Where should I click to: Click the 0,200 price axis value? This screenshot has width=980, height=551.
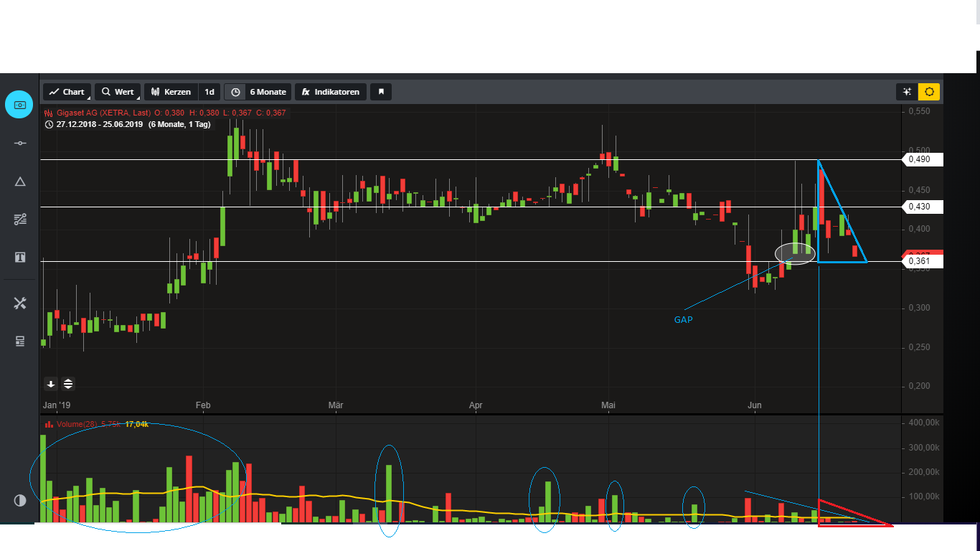919,387
